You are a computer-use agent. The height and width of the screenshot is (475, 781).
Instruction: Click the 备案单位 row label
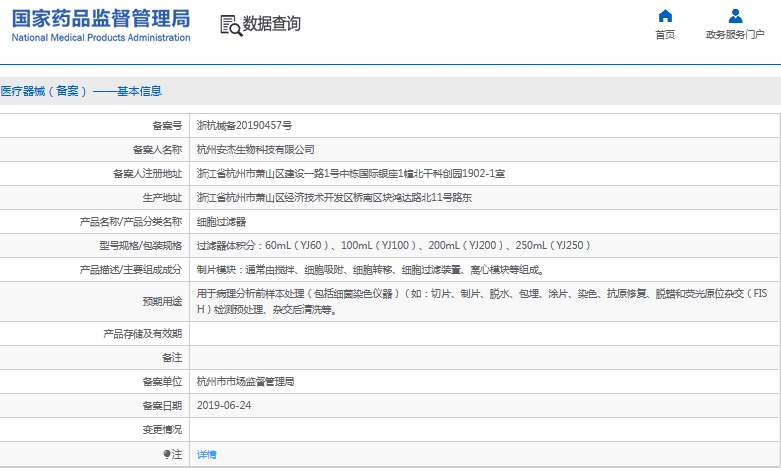(162, 381)
